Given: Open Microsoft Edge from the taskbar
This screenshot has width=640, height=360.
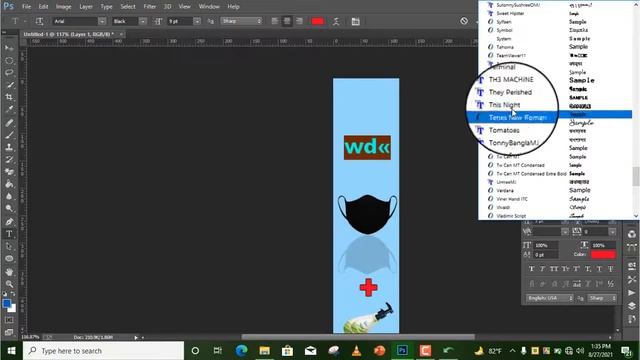Looking at the screenshot, I should tap(241, 351).
